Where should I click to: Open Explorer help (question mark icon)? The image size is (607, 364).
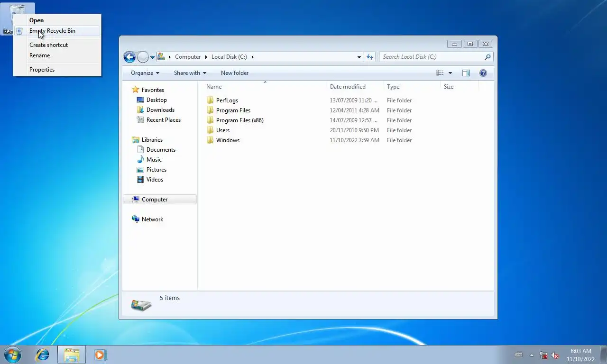[x=483, y=73]
